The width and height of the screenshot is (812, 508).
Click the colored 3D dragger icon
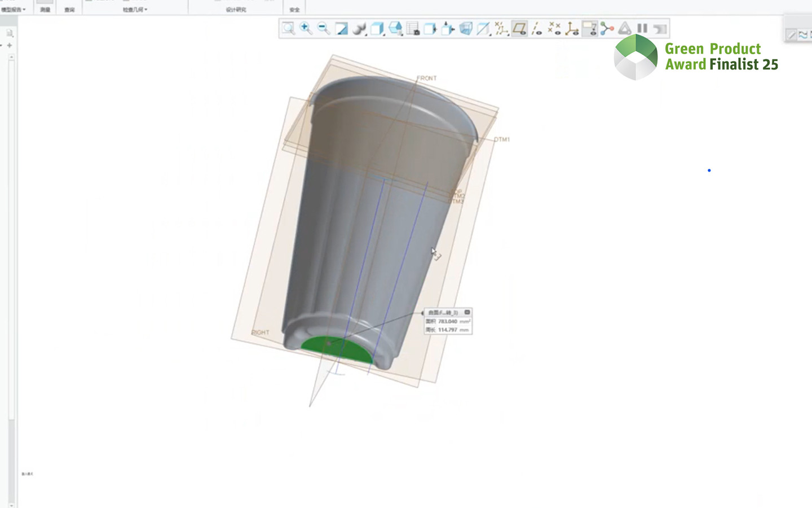click(608, 28)
